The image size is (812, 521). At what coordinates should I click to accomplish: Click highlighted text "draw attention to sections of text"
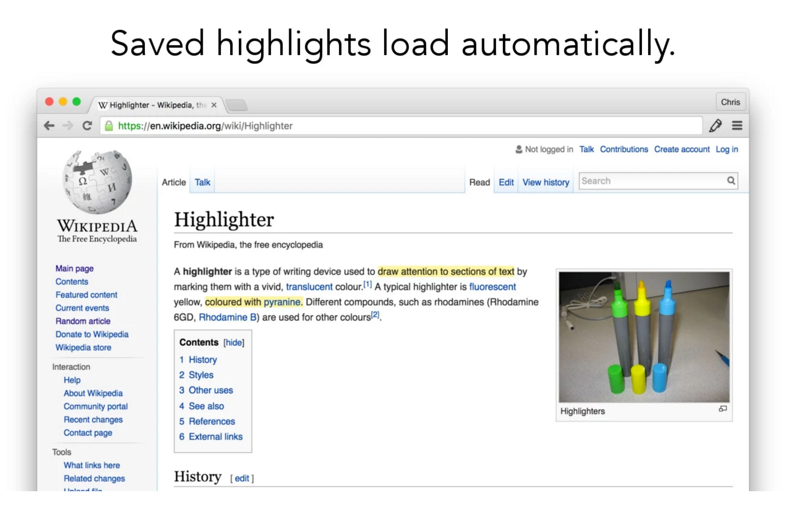(x=446, y=271)
